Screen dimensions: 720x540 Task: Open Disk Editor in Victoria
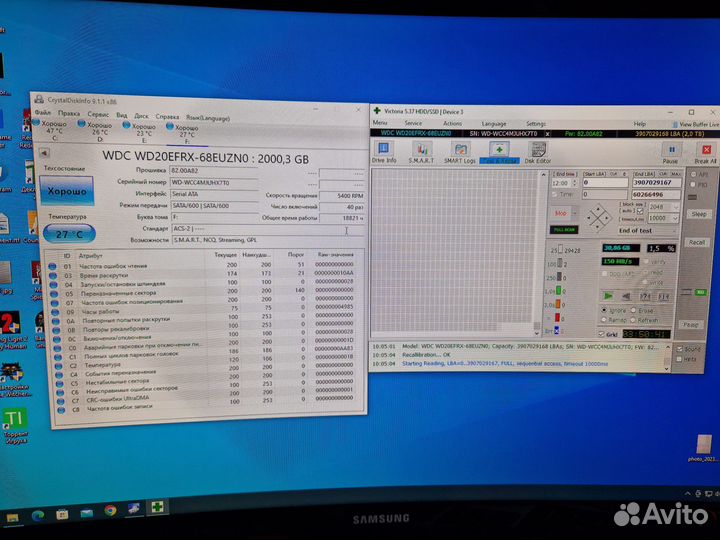(x=538, y=153)
